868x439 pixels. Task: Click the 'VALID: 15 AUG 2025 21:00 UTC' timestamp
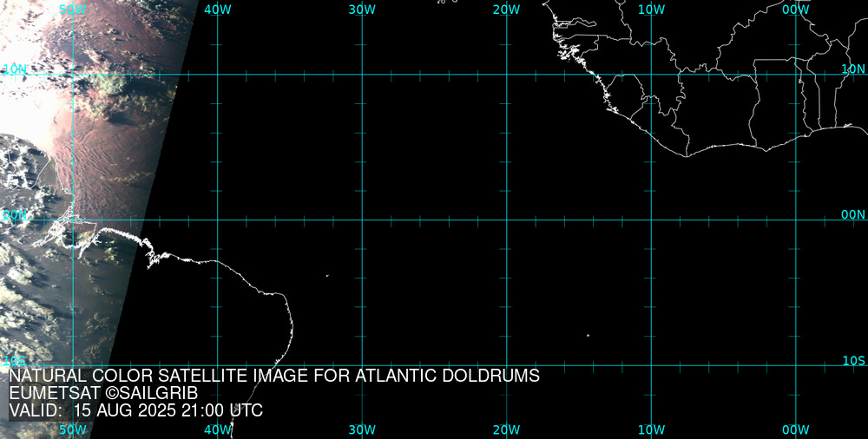[135, 410]
